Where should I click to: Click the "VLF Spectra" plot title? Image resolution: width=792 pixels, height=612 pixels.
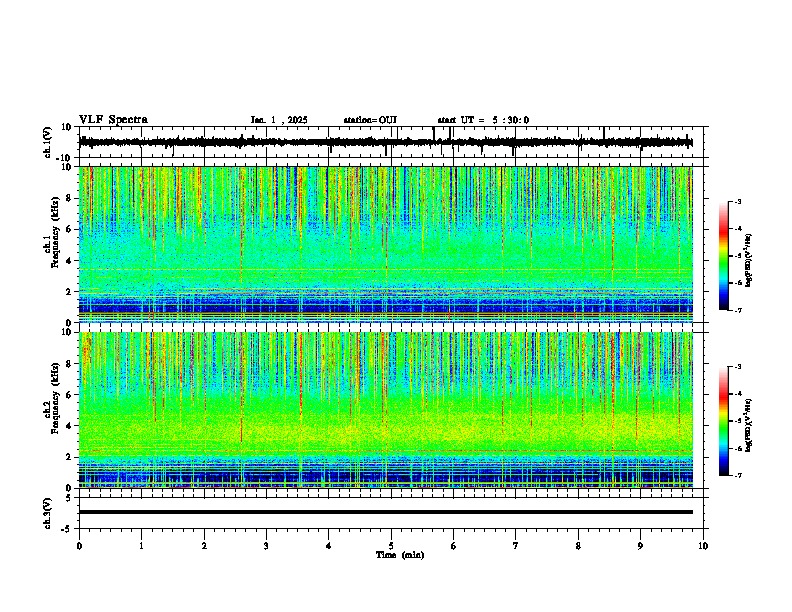[114, 120]
